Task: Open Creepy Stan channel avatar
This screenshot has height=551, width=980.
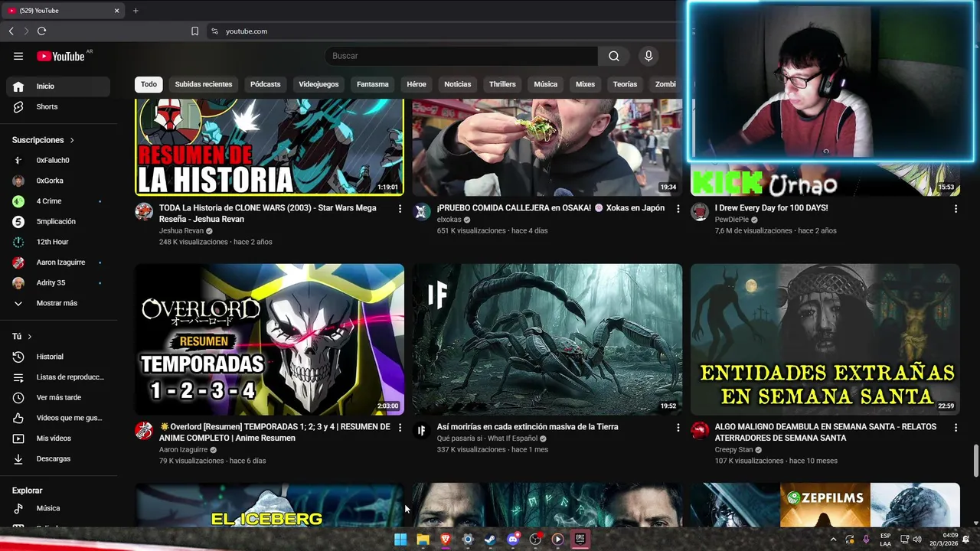Action: [x=700, y=431]
